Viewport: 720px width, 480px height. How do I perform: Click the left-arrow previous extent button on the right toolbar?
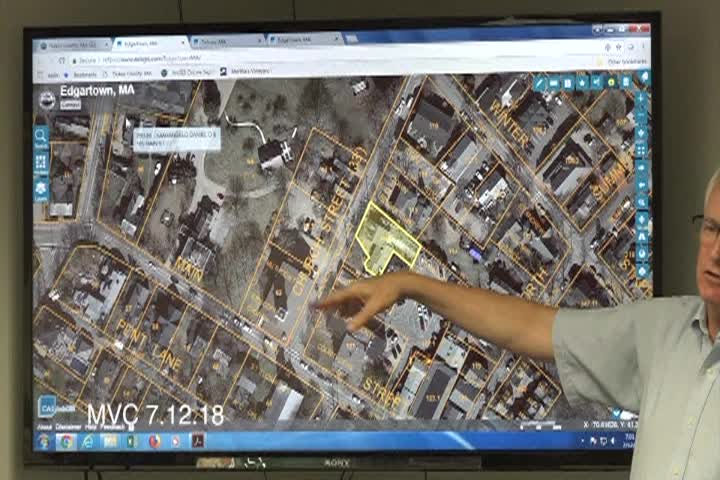pos(641,185)
